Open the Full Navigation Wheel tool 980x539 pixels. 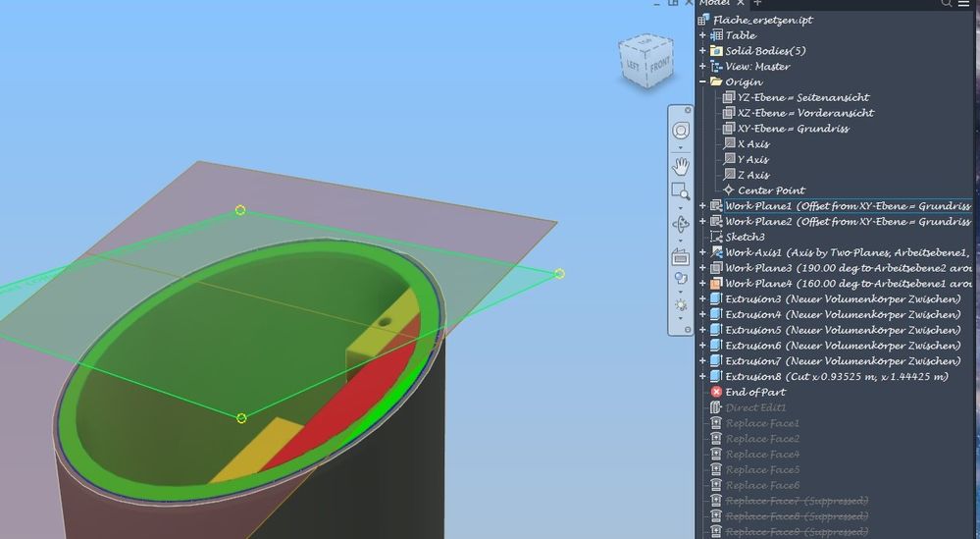[681, 130]
